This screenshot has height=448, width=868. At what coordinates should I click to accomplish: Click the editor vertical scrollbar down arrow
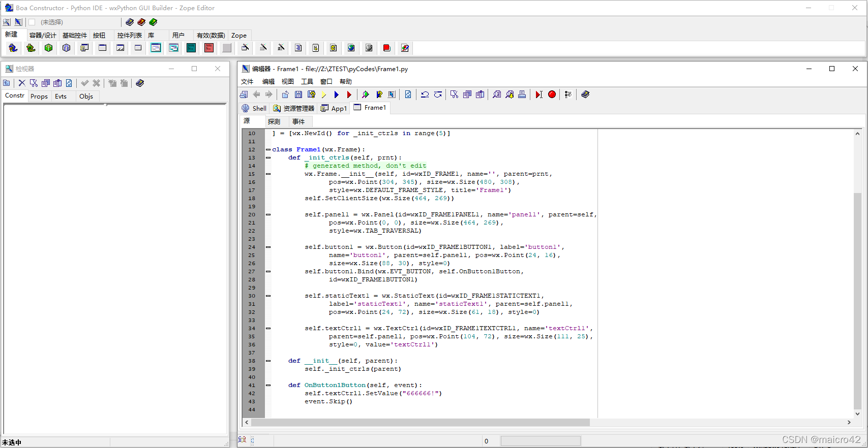(857, 413)
